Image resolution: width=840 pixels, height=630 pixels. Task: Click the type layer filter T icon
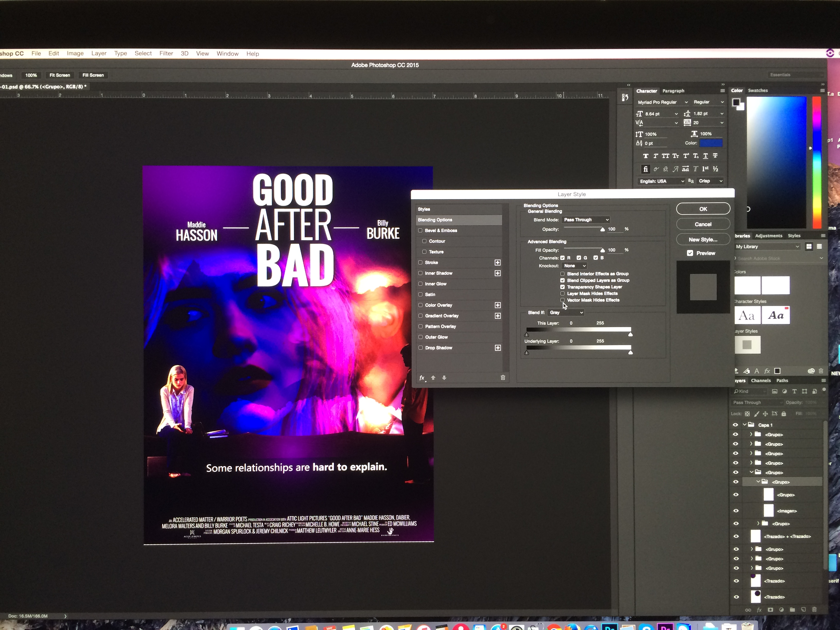point(794,391)
